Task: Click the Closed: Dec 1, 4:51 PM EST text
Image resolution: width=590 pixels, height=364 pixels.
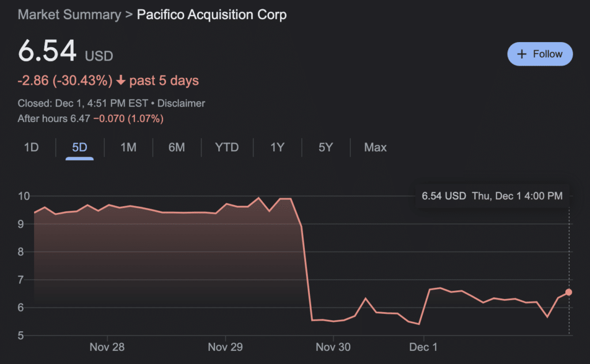Action: (x=83, y=104)
